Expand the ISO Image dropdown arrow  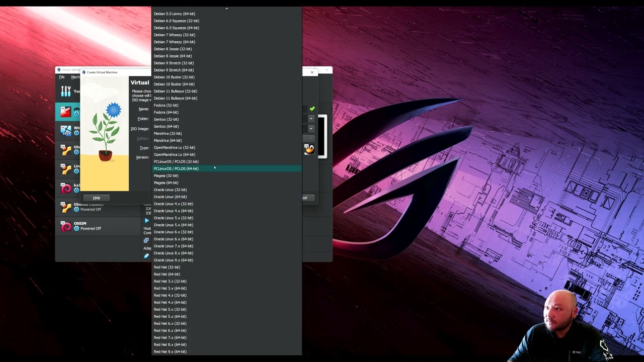(311, 128)
